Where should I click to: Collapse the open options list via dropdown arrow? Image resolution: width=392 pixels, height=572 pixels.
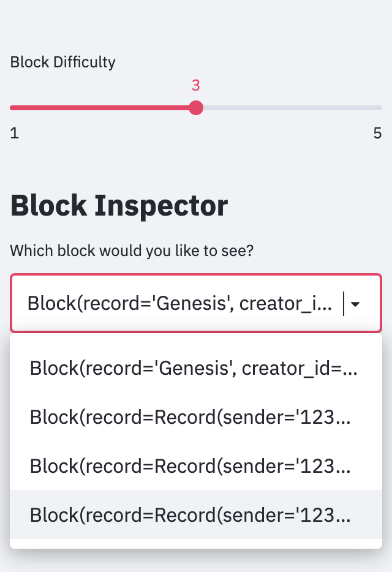[356, 303]
